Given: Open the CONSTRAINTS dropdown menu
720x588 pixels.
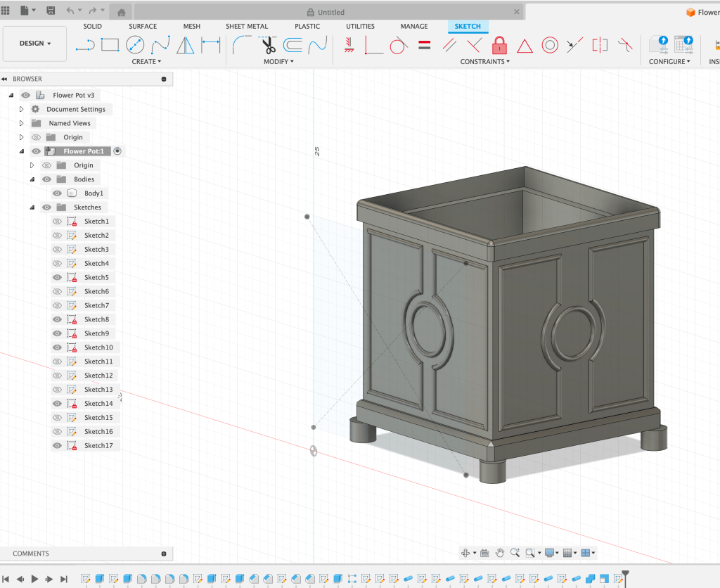Looking at the screenshot, I should coord(484,62).
